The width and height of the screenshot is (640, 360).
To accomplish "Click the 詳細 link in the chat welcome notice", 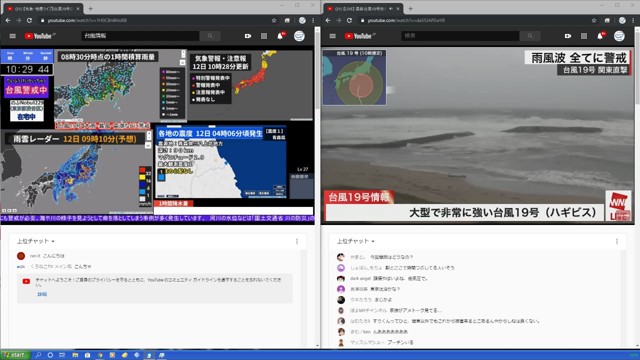I will [42, 294].
